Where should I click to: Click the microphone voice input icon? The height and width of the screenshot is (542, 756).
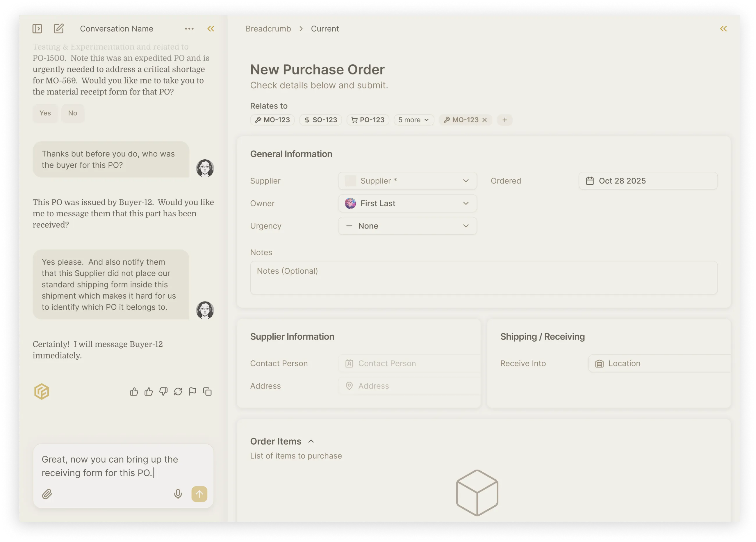[x=178, y=494]
